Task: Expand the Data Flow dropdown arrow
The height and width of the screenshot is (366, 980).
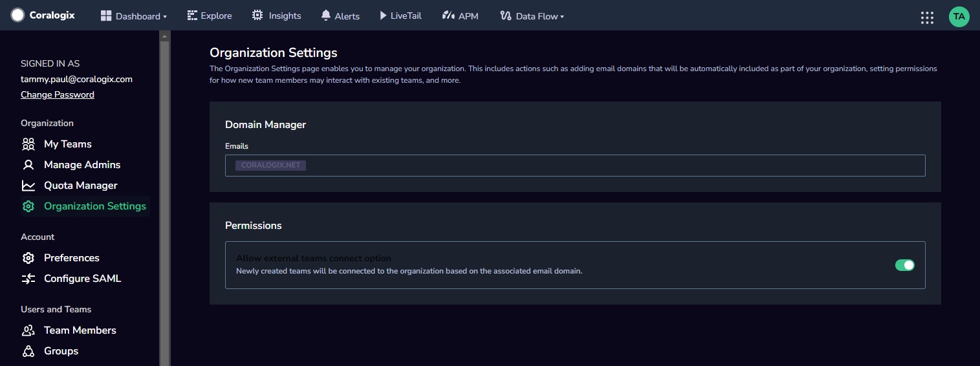Action: click(562, 17)
